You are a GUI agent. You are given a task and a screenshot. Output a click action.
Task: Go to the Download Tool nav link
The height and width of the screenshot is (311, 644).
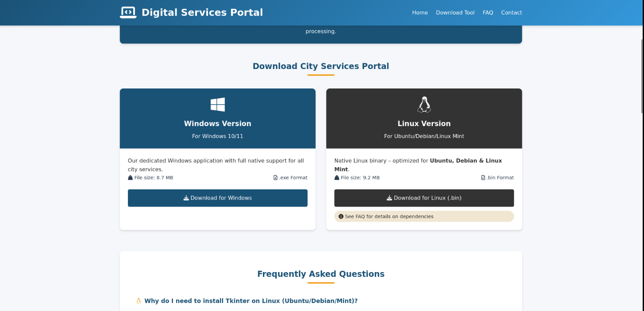(455, 13)
